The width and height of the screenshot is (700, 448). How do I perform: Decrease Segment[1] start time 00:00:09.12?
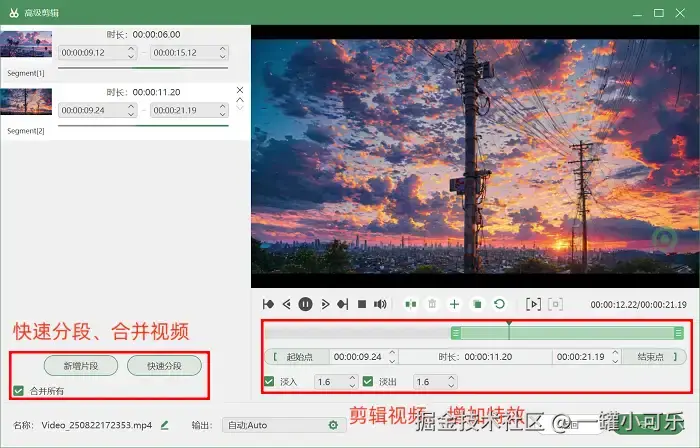click(x=131, y=56)
